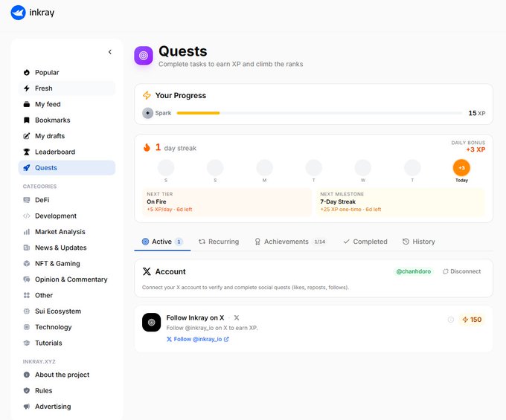Click About the project info icon
Screen dimensions: 506x420
click(x=27, y=375)
